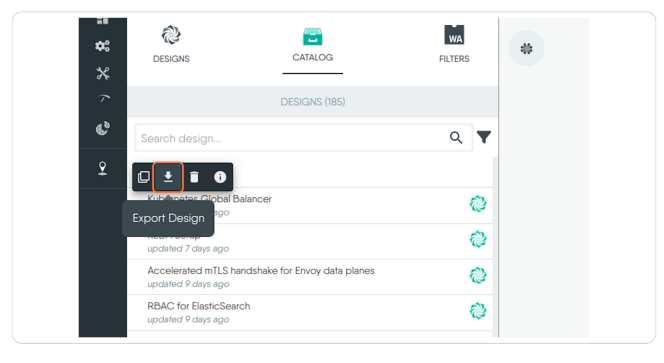Click the RBAC for ElasticSearch pinwheel icon

point(478,311)
